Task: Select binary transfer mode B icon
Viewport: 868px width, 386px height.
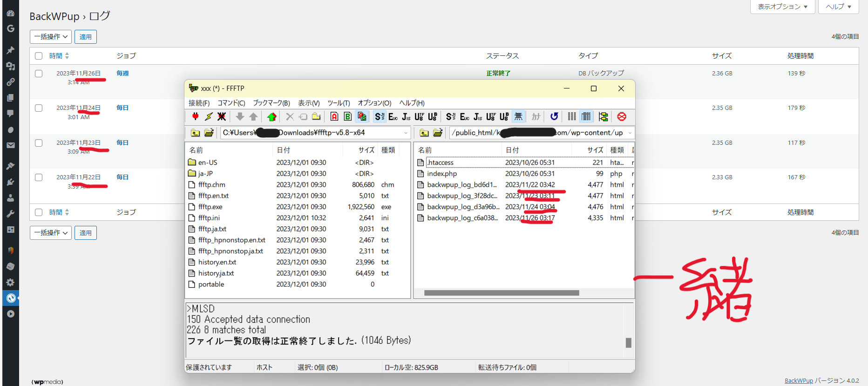Action: point(348,116)
